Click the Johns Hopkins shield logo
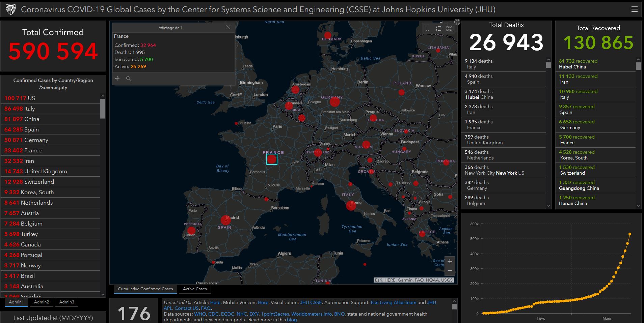 (x=11, y=9)
